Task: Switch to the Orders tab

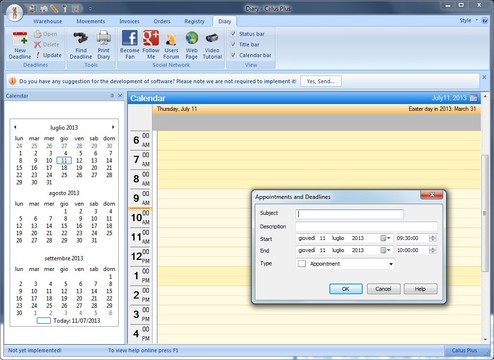Action: pos(162,21)
